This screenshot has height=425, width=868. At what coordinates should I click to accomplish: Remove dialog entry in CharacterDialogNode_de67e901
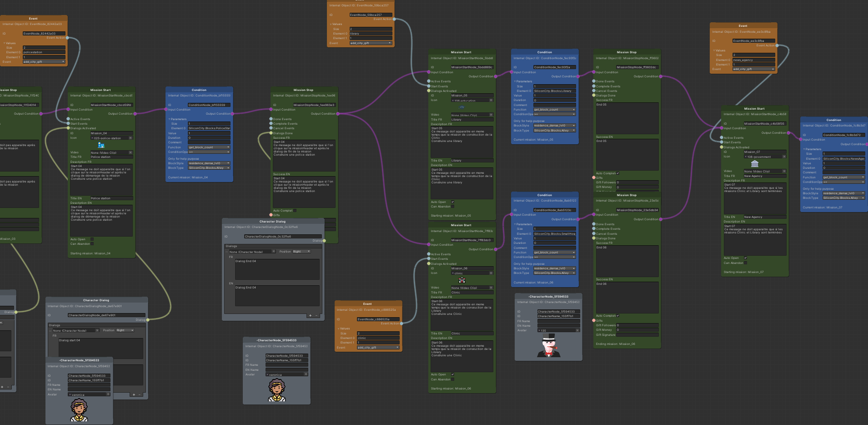(140, 395)
